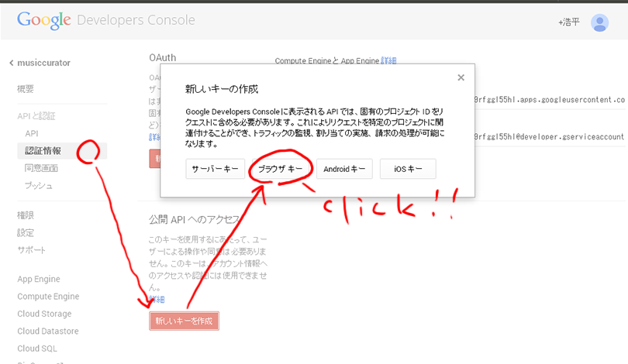Open Cloud SQL in sidebar

coord(37,349)
